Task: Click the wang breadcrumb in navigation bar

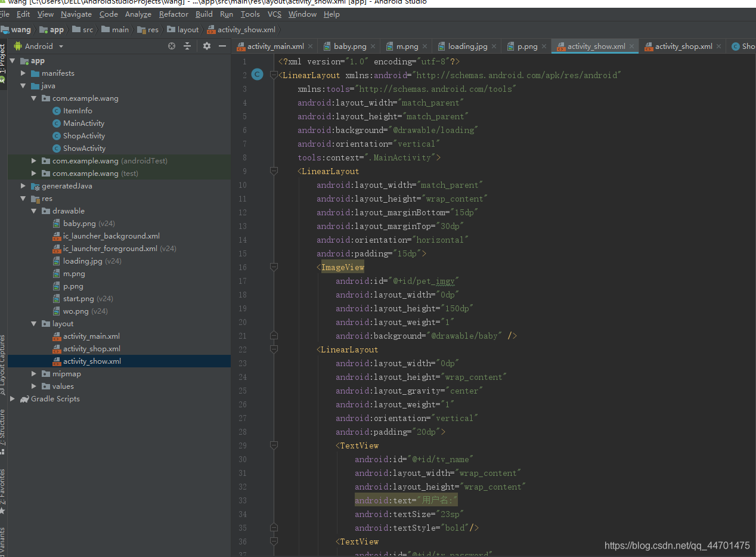Action: (16, 30)
